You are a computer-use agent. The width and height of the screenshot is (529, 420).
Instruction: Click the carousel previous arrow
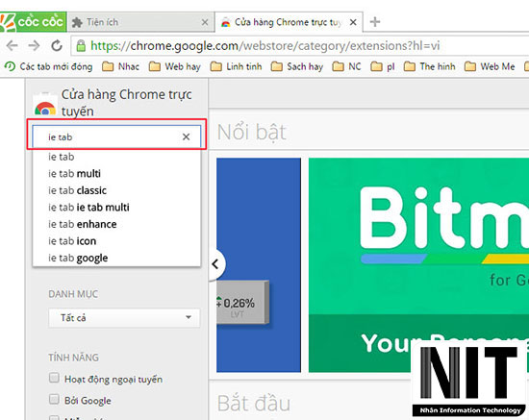coord(215,264)
